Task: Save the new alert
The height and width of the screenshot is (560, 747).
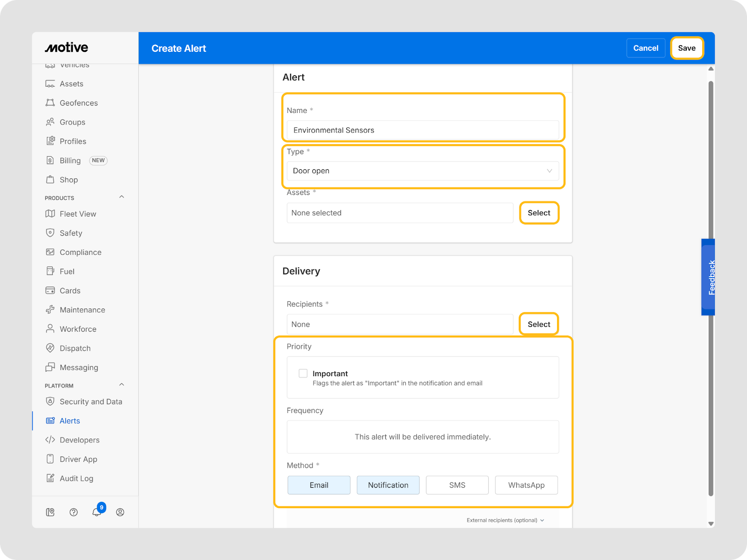Action: click(x=686, y=48)
